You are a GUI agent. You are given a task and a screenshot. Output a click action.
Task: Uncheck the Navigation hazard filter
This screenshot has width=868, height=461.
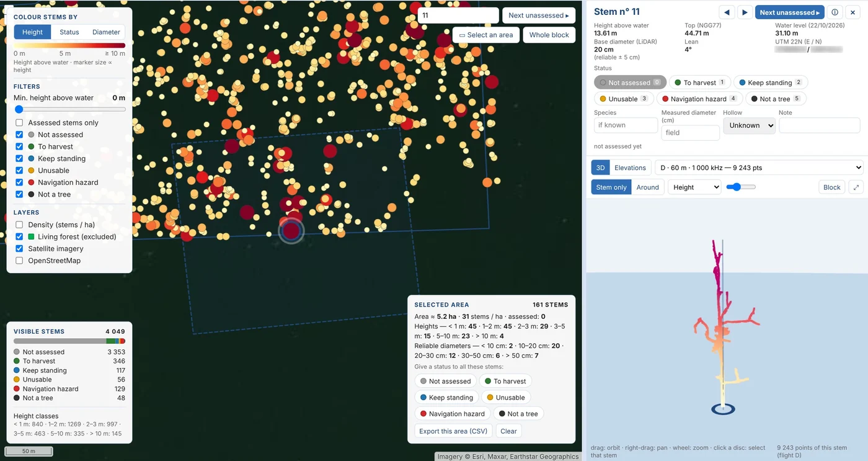point(19,182)
